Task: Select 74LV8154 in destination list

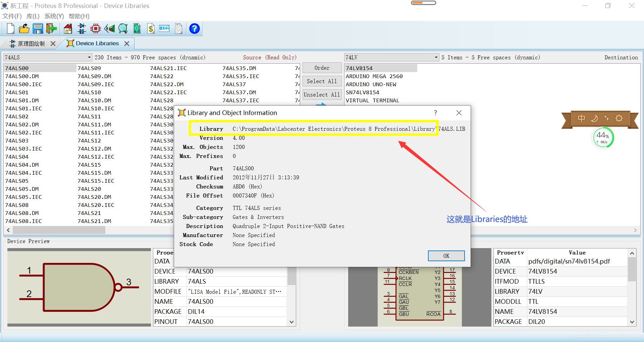Action: point(359,68)
